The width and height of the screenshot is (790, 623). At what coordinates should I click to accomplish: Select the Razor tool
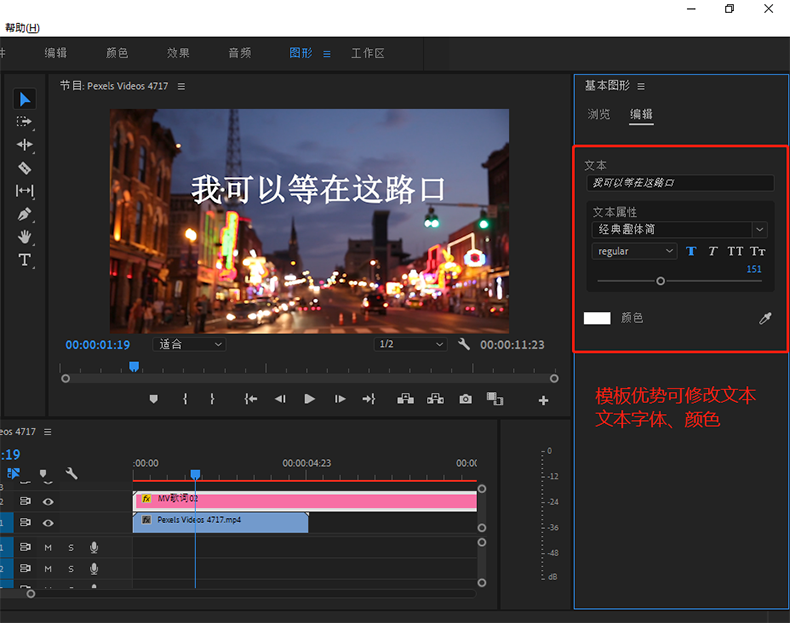coord(25,168)
